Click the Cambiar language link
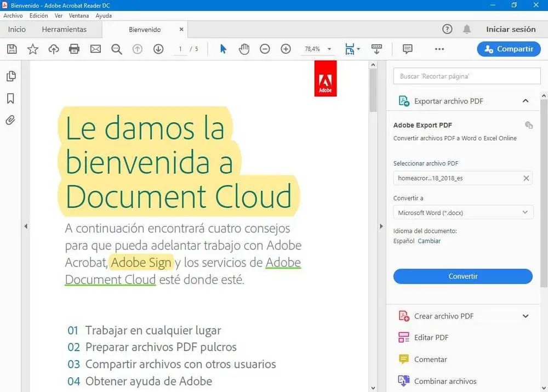Screen dimensions: 548x392 (429, 241)
